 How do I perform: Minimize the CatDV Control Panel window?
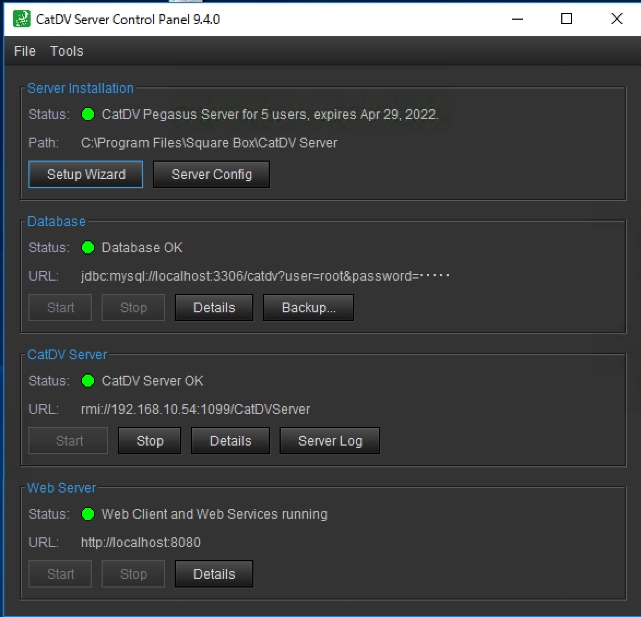click(x=518, y=19)
